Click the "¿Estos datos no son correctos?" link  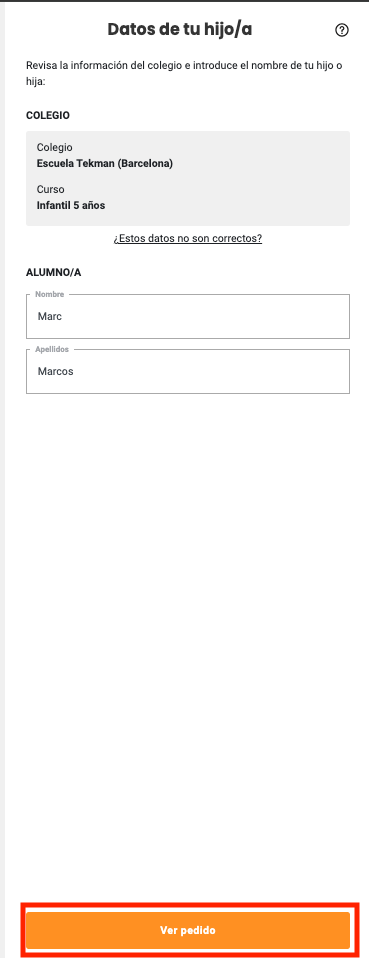point(188,238)
